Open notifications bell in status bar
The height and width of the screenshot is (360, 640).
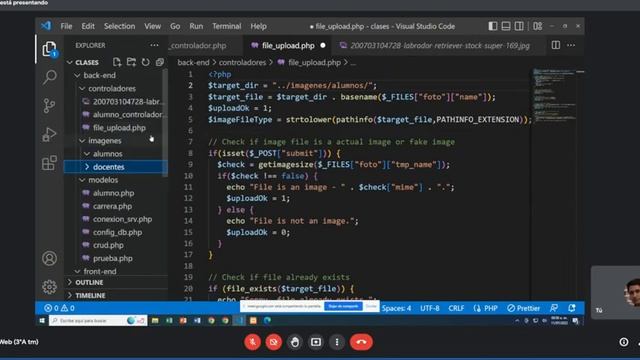tap(572, 308)
